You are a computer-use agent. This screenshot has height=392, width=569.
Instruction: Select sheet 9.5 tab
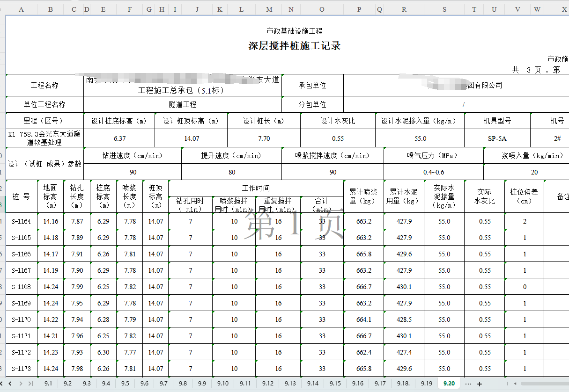click(125, 383)
